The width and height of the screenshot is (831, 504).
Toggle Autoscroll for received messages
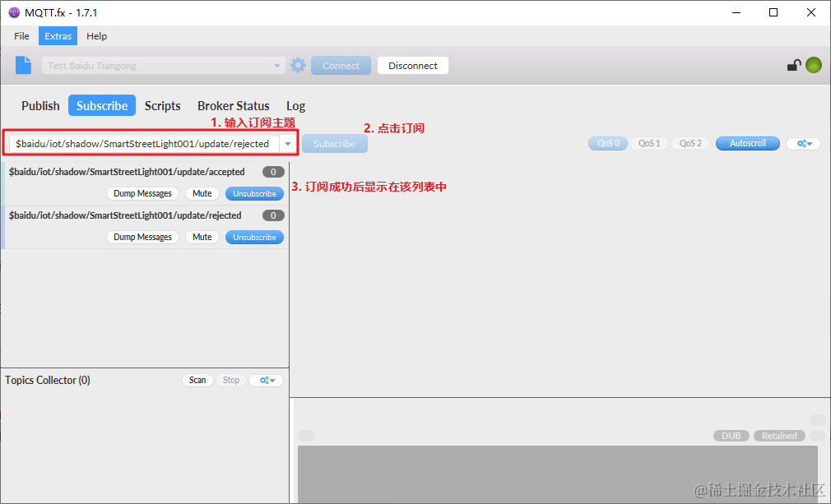[x=748, y=143]
